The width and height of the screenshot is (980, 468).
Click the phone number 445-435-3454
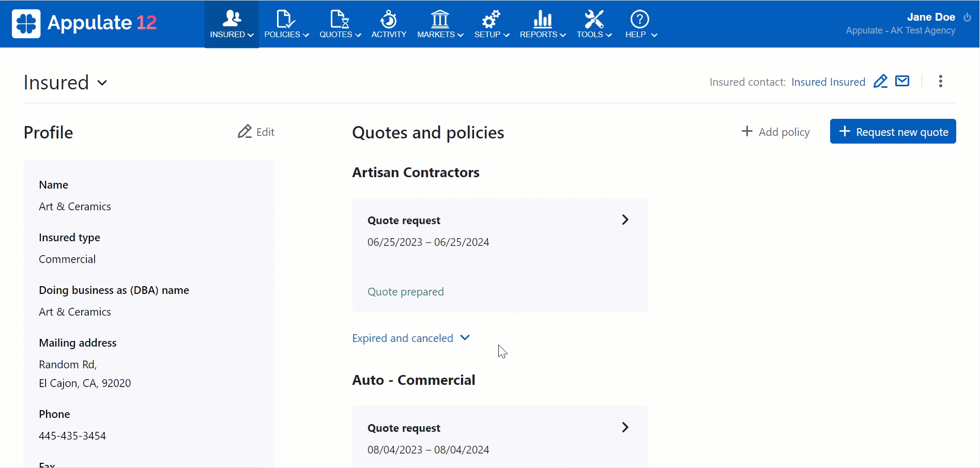point(72,435)
